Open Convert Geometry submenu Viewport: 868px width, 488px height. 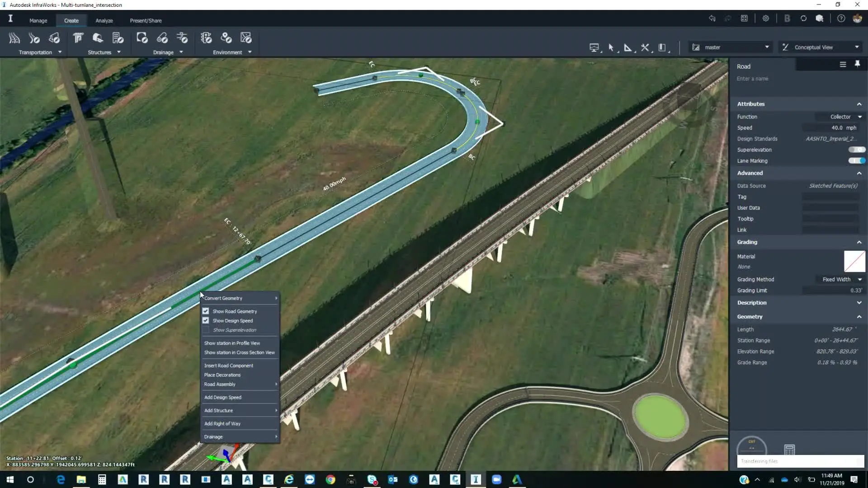[240, 298]
